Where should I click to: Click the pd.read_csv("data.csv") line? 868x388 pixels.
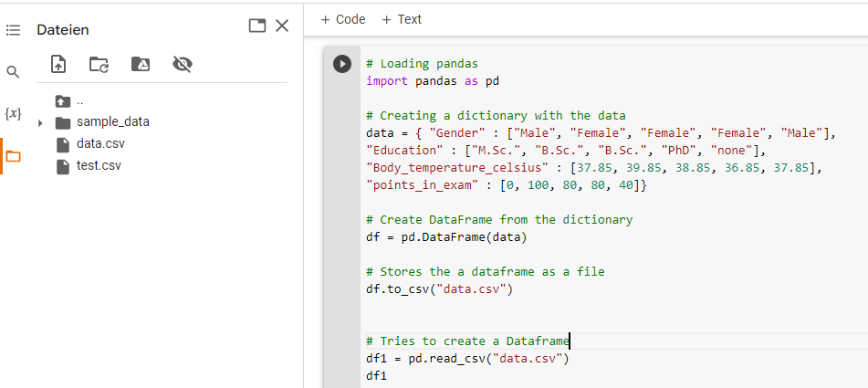point(467,359)
